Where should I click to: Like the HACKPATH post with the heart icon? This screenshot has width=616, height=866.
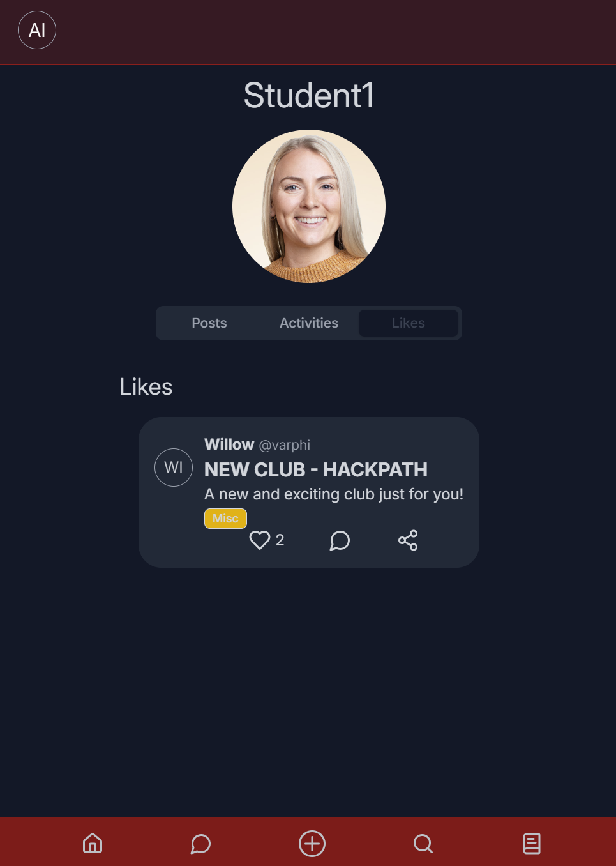tap(260, 540)
